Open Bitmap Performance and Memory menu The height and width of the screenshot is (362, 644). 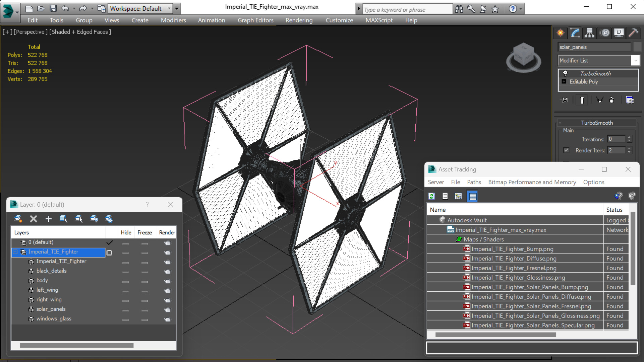coord(532,182)
